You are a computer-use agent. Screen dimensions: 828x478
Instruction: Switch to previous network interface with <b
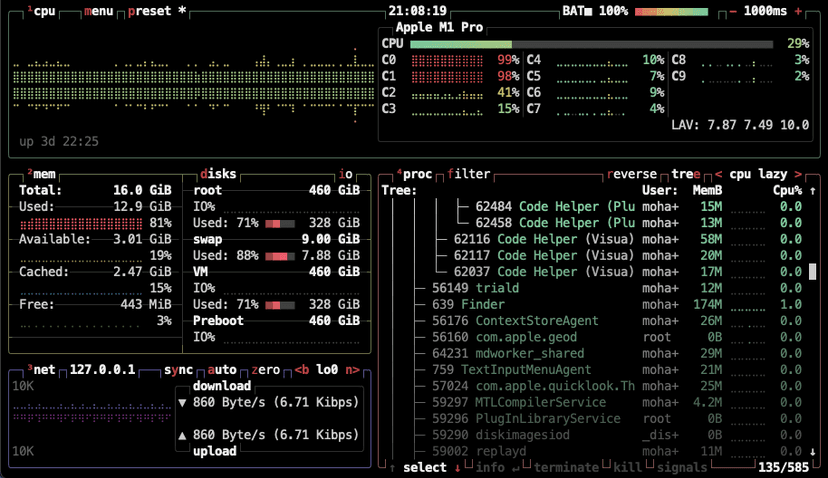click(x=300, y=369)
